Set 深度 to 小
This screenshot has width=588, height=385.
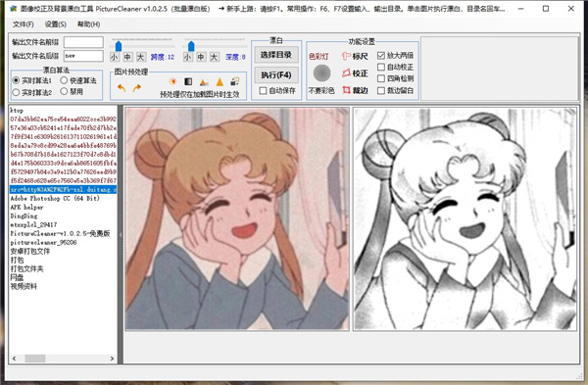[187, 57]
